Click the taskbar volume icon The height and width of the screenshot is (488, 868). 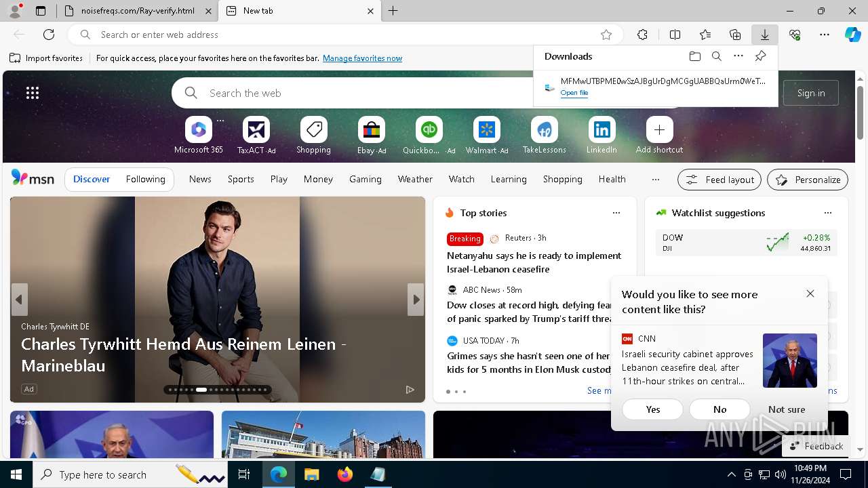point(780,474)
